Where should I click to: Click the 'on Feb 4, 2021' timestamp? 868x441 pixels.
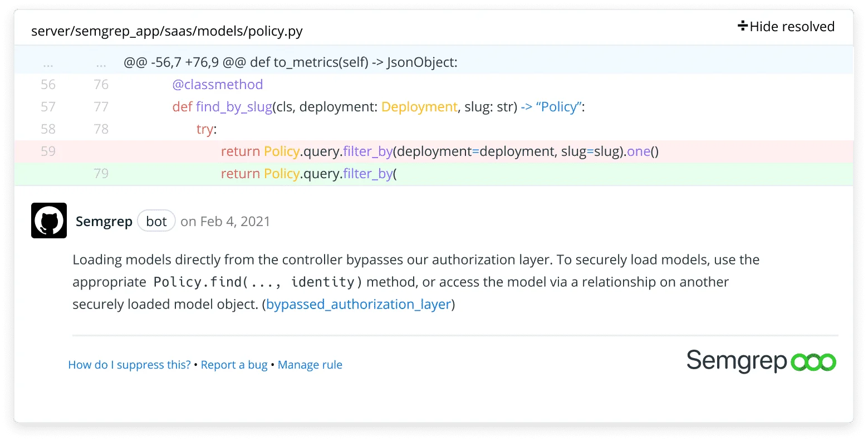[x=225, y=221]
